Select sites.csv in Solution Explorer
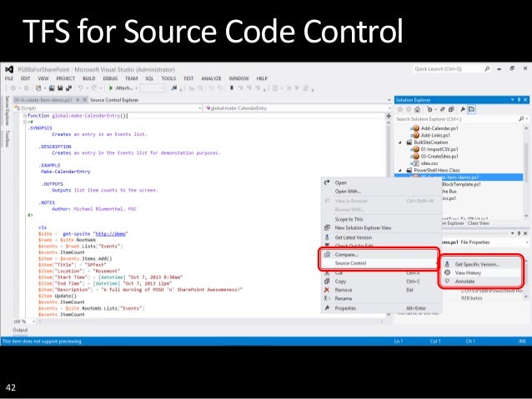Screen dimensions: 532x399 (x=429, y=163)
